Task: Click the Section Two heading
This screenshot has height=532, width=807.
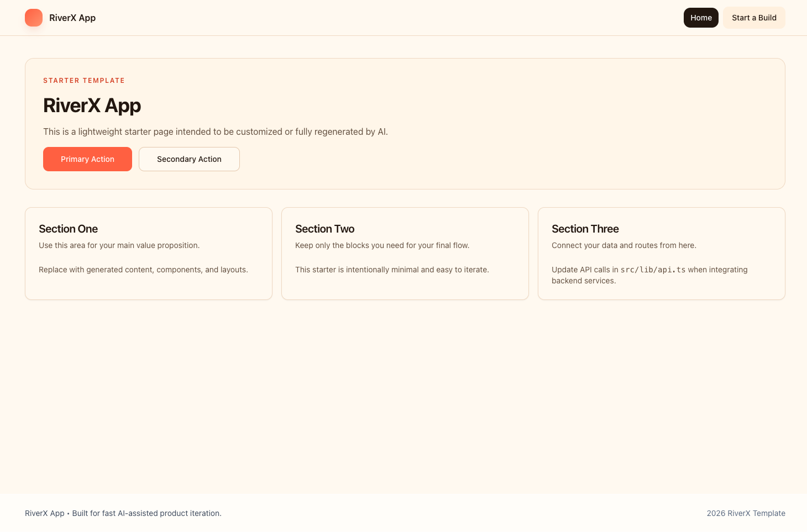Action: 325,229
